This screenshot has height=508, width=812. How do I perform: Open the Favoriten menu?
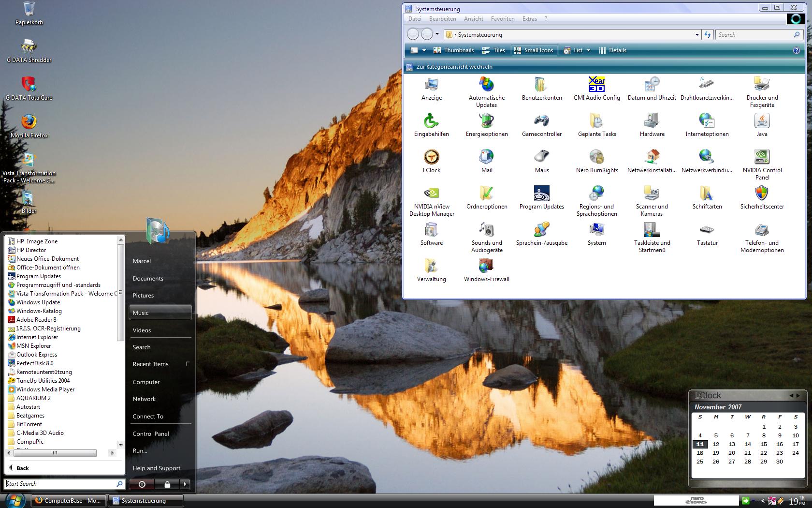503,19
